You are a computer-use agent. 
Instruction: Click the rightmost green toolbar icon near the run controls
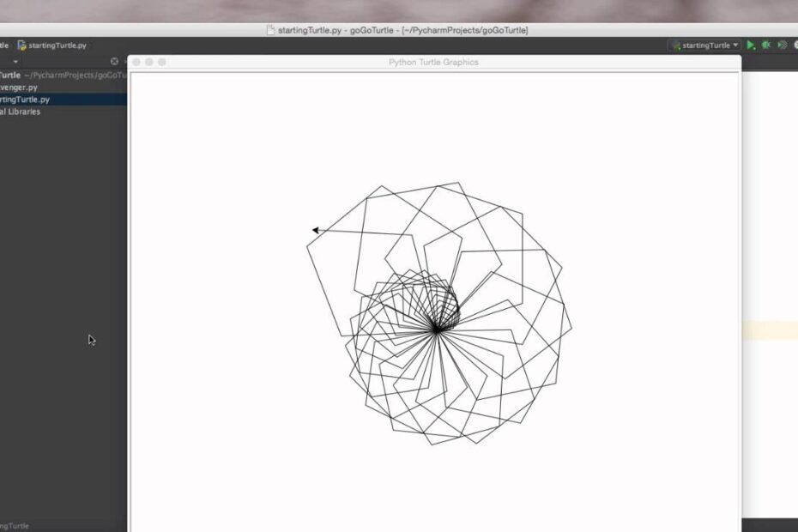(x=795, y=45)
